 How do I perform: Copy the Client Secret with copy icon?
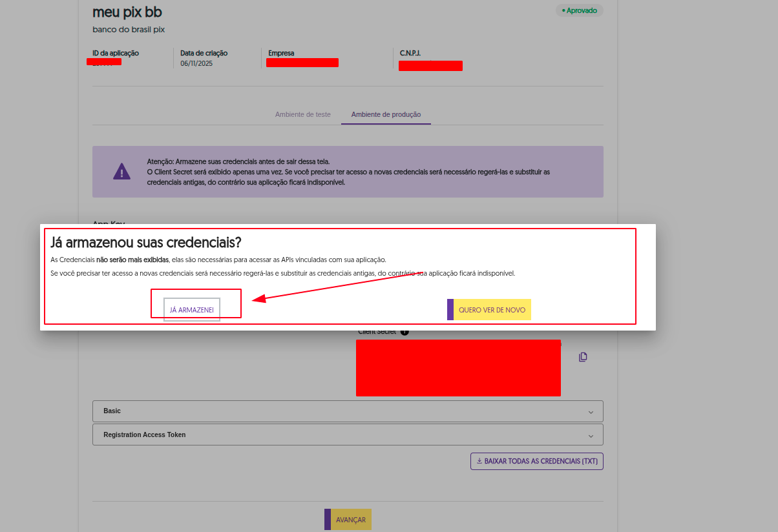click(583, 357)
